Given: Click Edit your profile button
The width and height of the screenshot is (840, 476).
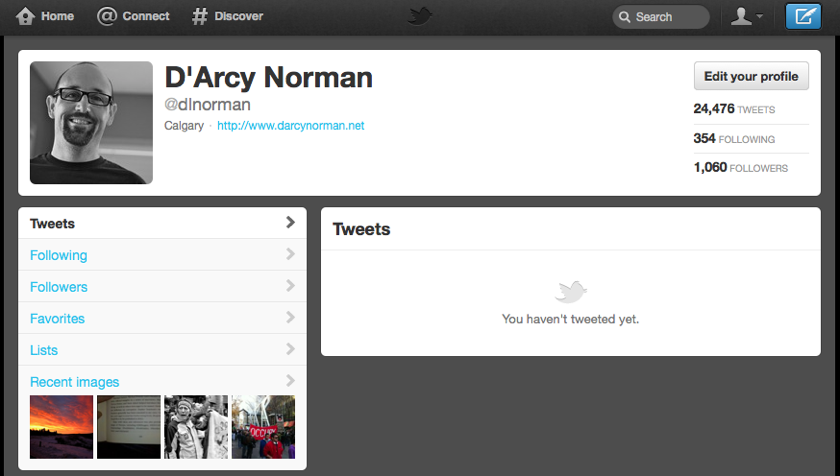Looking at the screenshot, I should 751,76.
